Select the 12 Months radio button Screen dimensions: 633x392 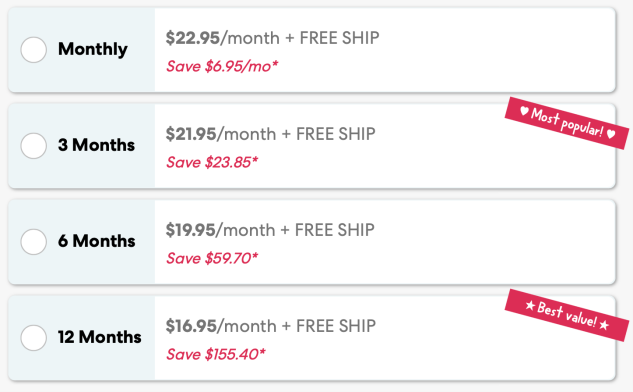pyautogui.click(x=34, y=338)
